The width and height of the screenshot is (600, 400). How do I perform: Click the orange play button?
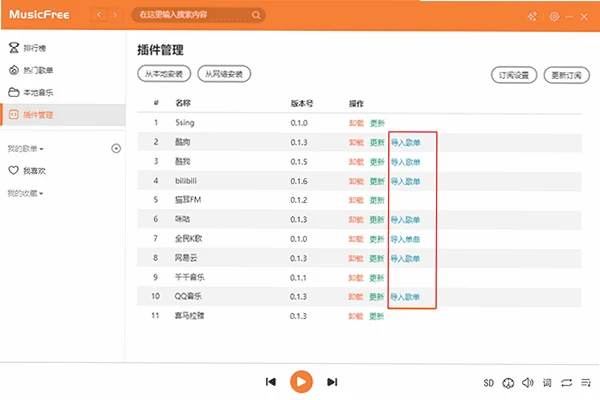(x=301, y=382)
